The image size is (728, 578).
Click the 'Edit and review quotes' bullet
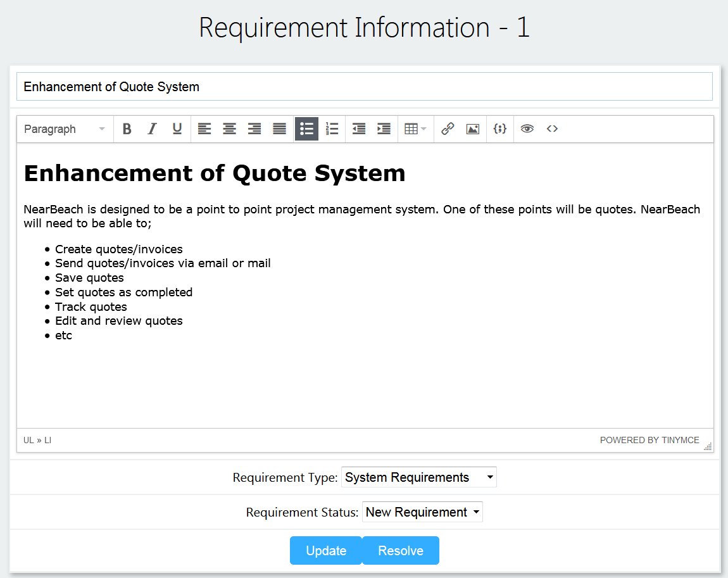(x=119, y=321)
